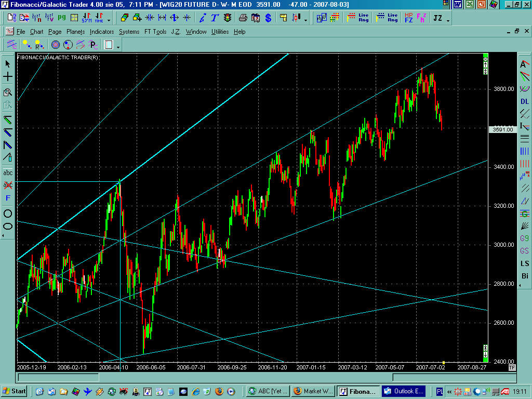Open dropdown arrow on planets toolbar

(118, 47)
